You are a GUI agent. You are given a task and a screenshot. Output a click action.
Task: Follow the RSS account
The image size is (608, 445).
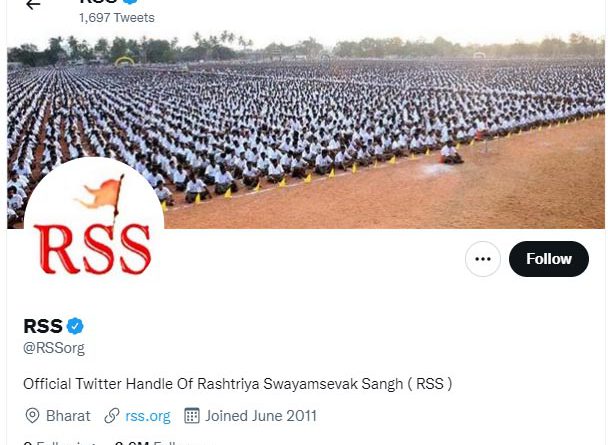549,259
